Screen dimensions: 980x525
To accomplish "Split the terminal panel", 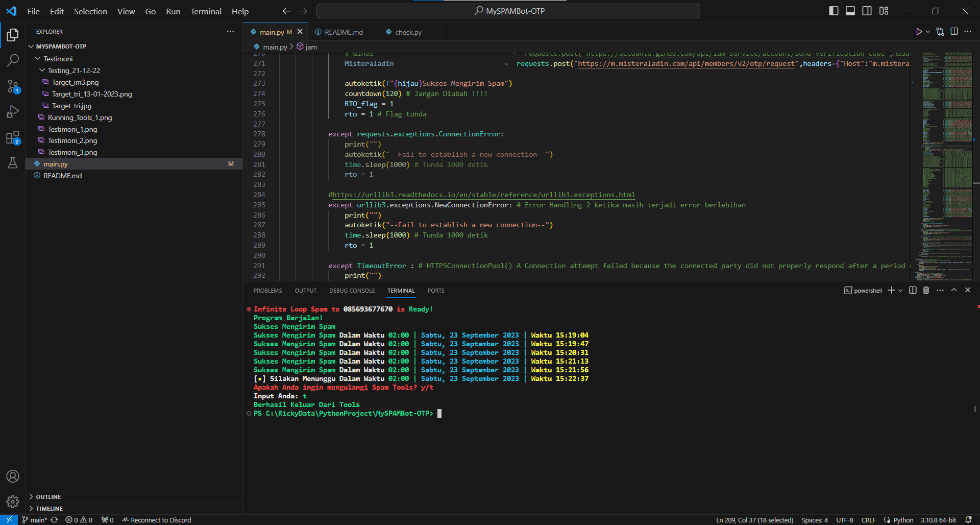I will [x=913, y=290].
